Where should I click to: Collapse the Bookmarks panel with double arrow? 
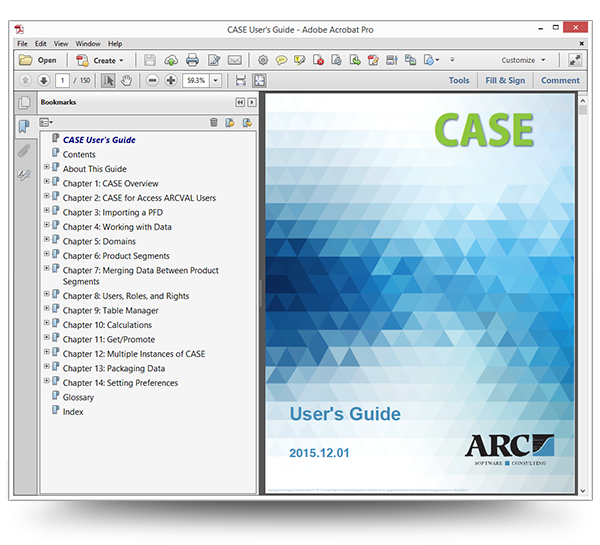coord(240,102)
